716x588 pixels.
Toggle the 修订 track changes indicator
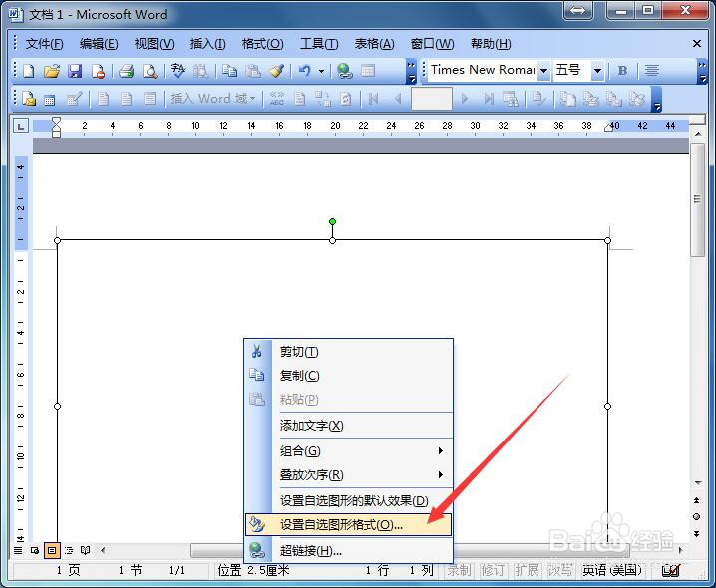(x=493, y=570)
